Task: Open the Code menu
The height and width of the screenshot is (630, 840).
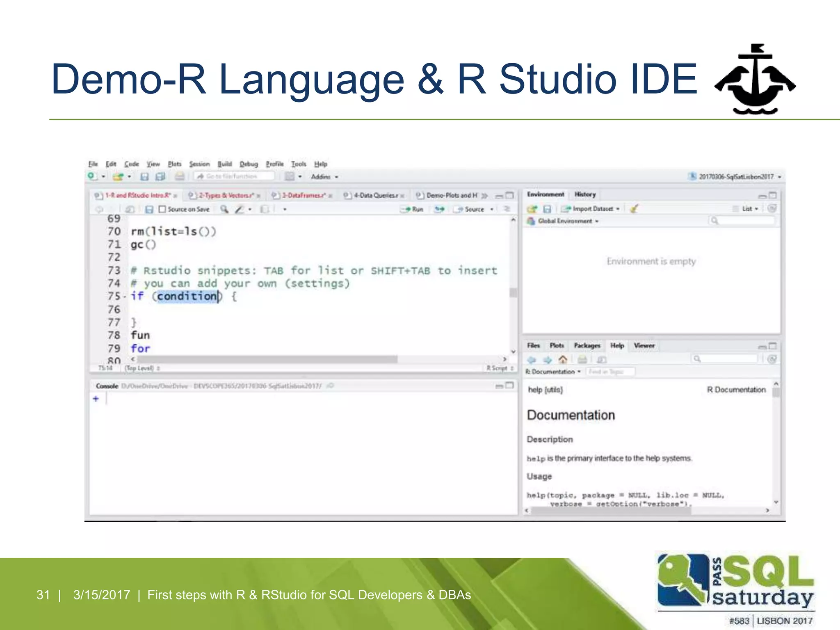Action: [131, 164]
